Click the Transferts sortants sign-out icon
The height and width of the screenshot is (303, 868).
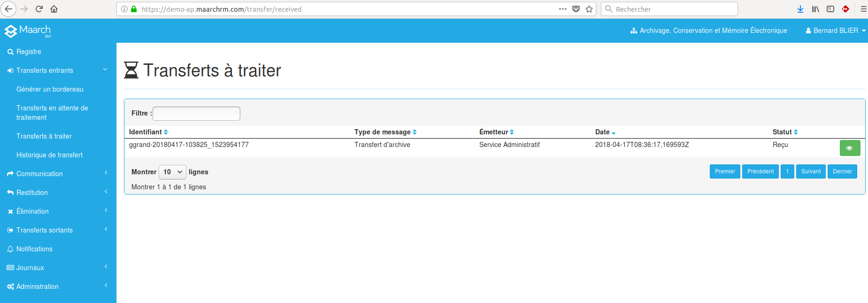click(10, 230)
